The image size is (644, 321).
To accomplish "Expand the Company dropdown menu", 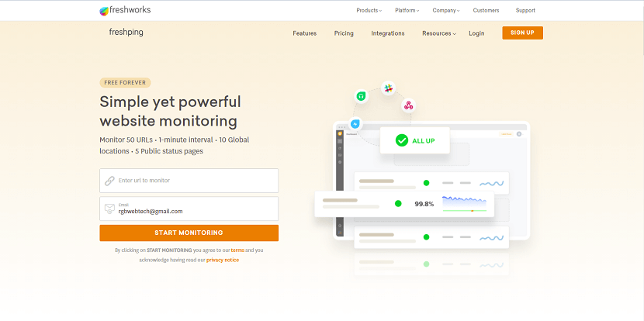I will pyautogui.click(x=446, y=11).
